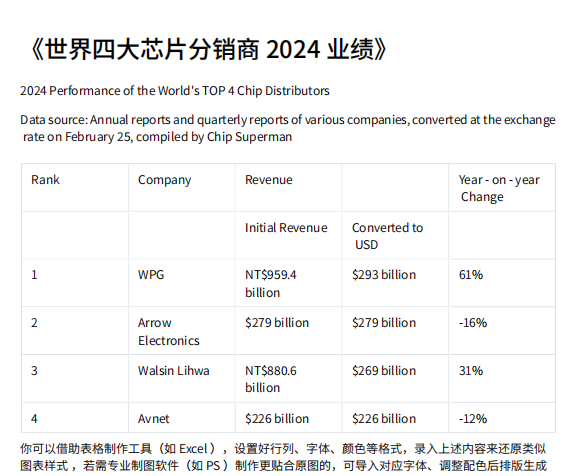The height and width of the screenshot is (476, 576).
Task: Click the 'Walsin Lihwa' company cell
Action: 182,379
